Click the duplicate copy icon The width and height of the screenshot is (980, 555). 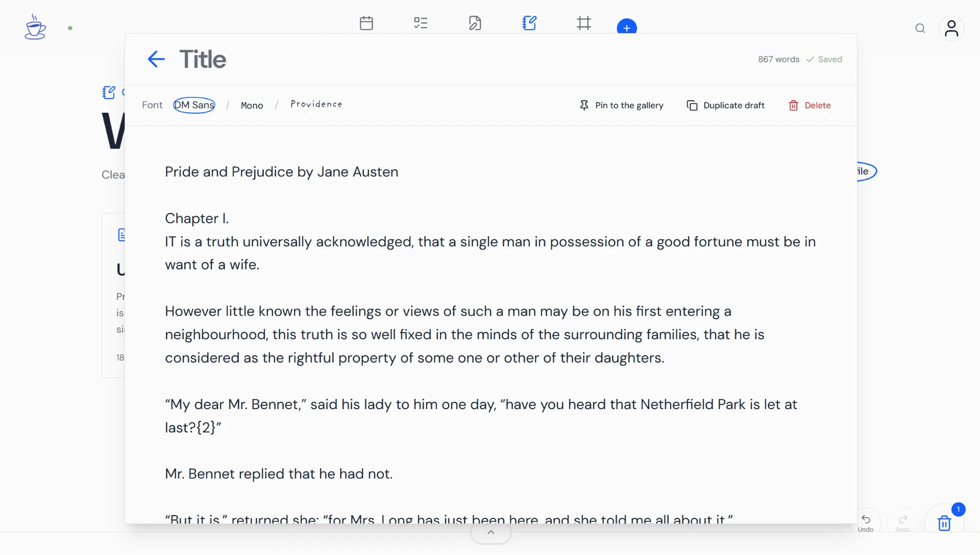[x=692, y=105]
